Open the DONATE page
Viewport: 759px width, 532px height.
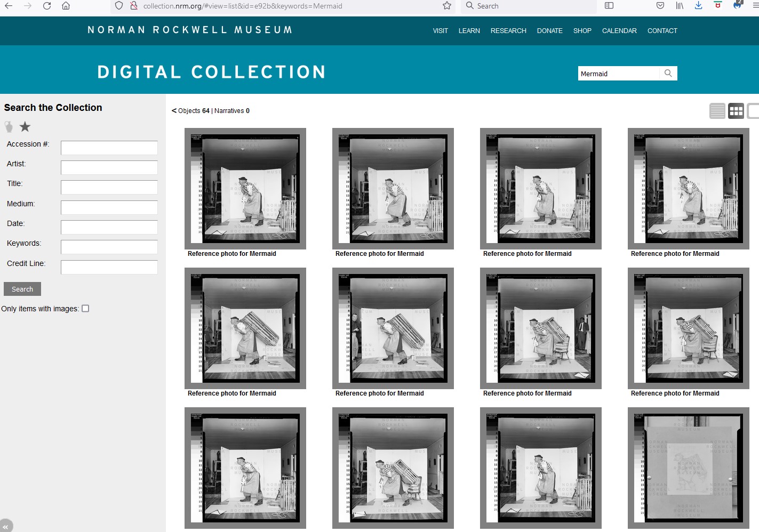point(550,31)
